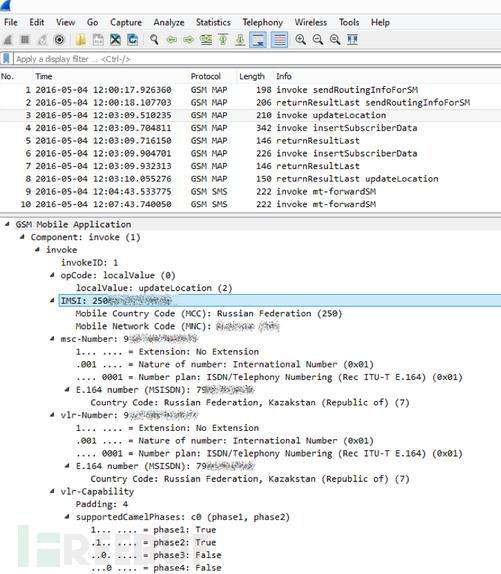This screenshot has width=501, height=574.
Task: Go to the previous packet arrow
Action: pos(171,40)
